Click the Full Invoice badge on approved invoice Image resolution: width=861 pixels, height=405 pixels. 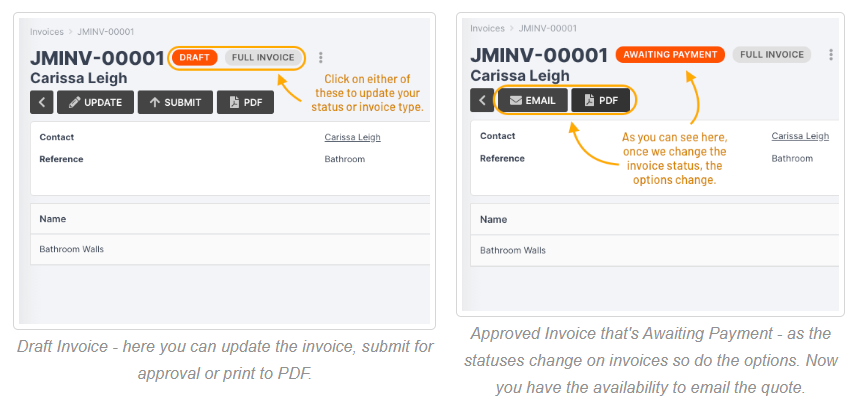pyautogui.click(x=773, y=54)
